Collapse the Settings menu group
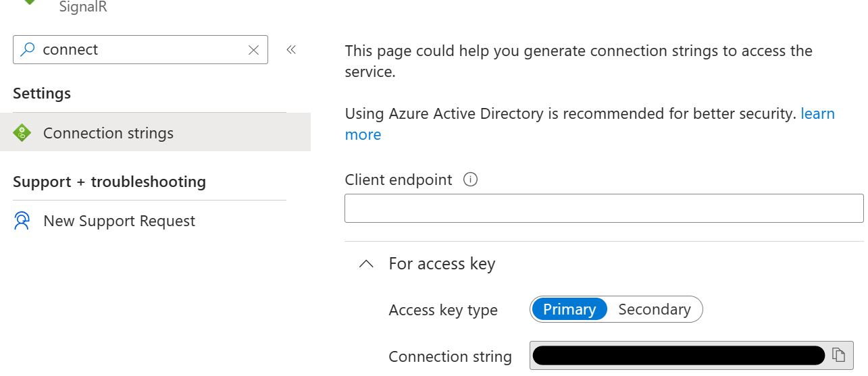The image size is (868, 376). coord(42,93)
